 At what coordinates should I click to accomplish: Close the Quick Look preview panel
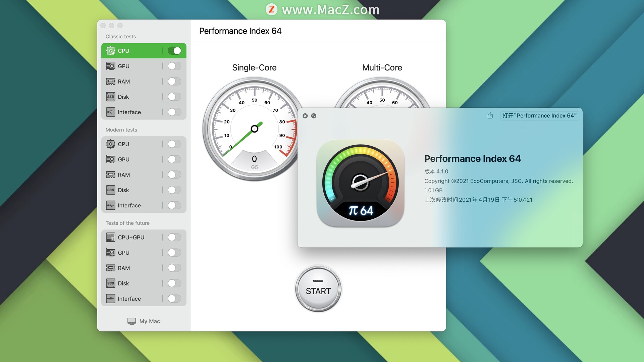click(x=305, y=116)
